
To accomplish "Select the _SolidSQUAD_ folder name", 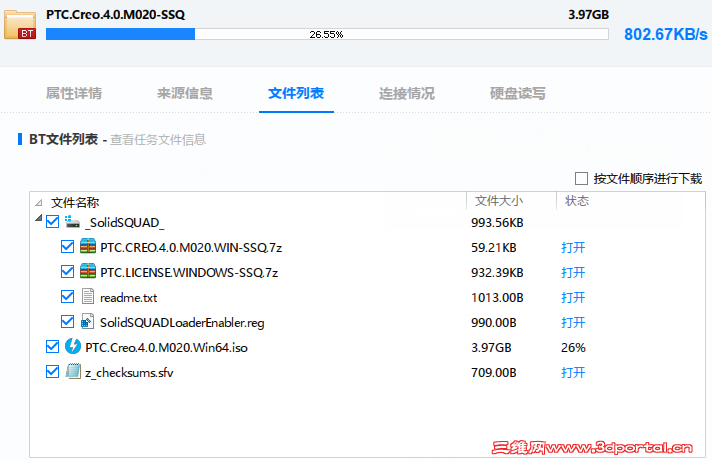I will [x=125, y=223].
